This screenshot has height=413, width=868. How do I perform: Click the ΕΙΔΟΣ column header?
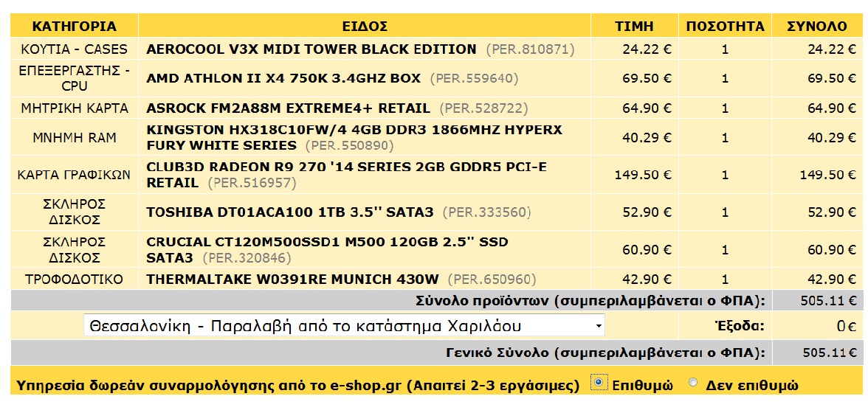coord(365,26)
